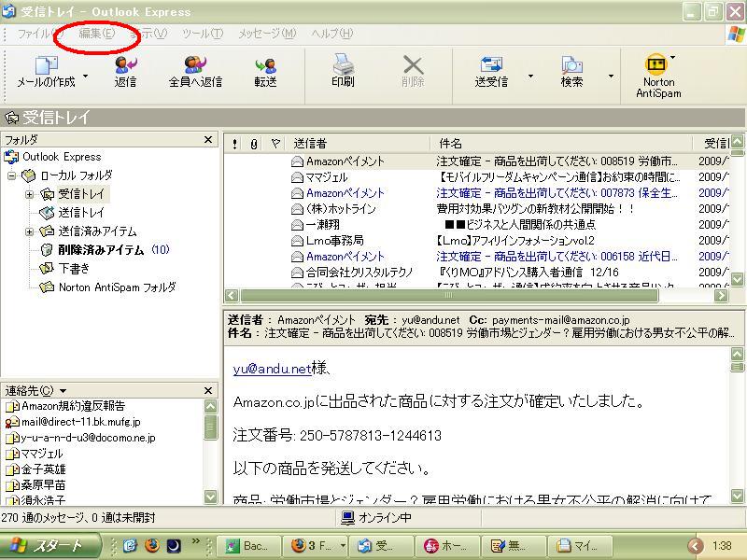
Task: Open the 表示(V) menu
Action: [x=148, y=34]
